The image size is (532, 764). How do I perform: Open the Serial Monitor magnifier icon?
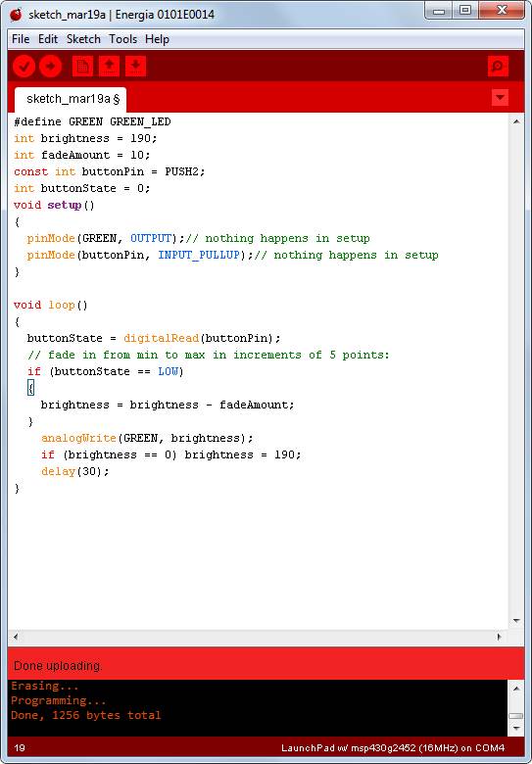[498, 66]
